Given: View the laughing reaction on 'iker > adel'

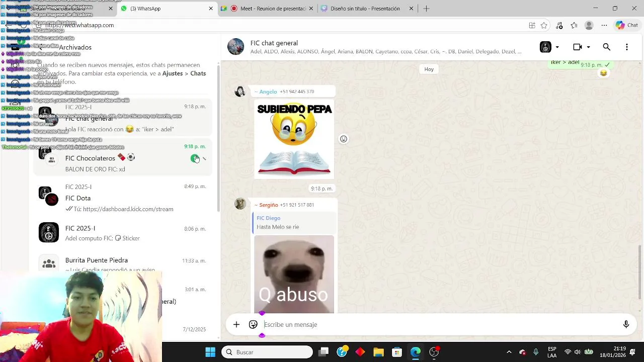Looking at the screenshot, I should pos(603,73).
